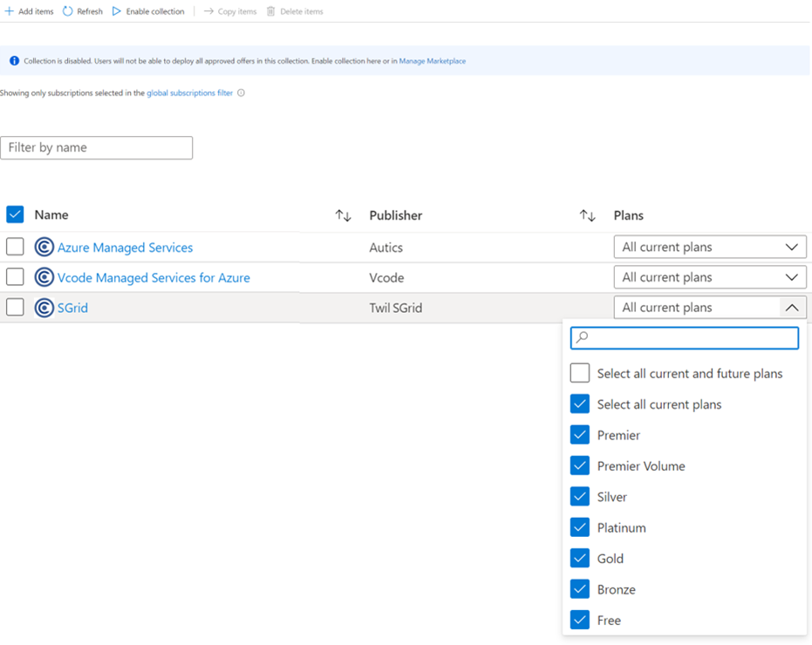Open the Manage Marketplace link
Viewport: 812px width, 645px height.
tap(432, 61)
